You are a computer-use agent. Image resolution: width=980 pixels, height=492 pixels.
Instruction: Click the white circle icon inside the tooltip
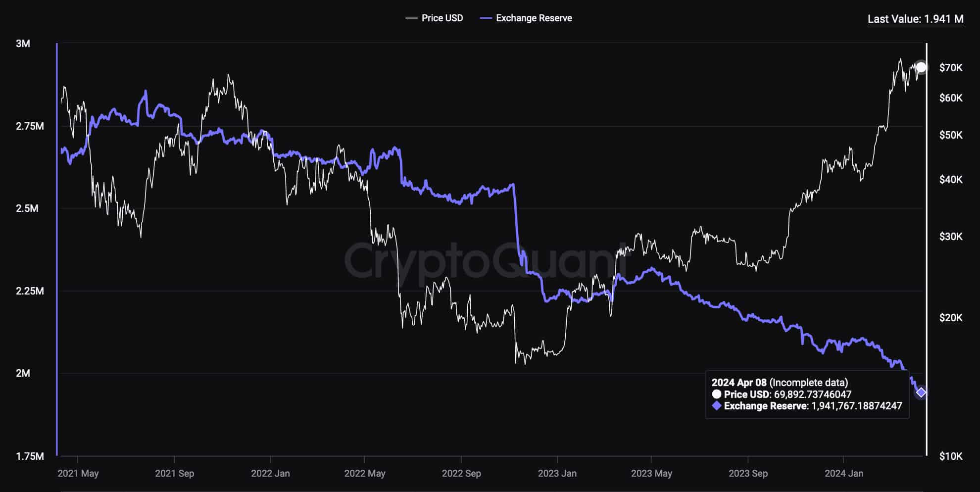716,394
